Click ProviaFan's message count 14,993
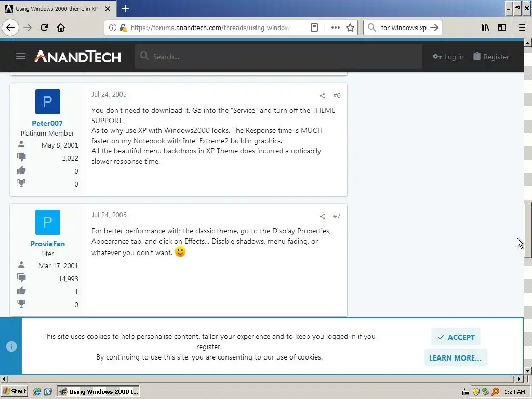Viewport: 532px width, 399px height. [x=68, y=278]
